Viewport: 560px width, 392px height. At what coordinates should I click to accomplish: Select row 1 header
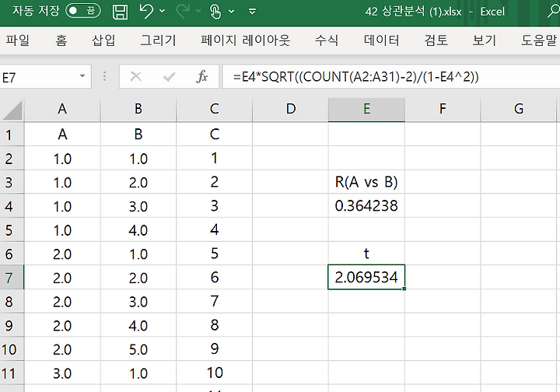(12, 135)
